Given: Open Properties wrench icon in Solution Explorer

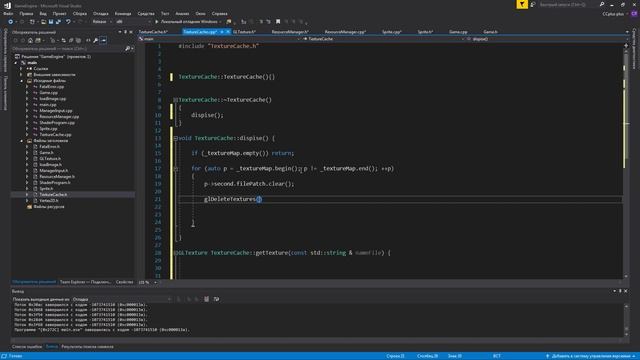Looking at the screenshot, I should point(96,40).
